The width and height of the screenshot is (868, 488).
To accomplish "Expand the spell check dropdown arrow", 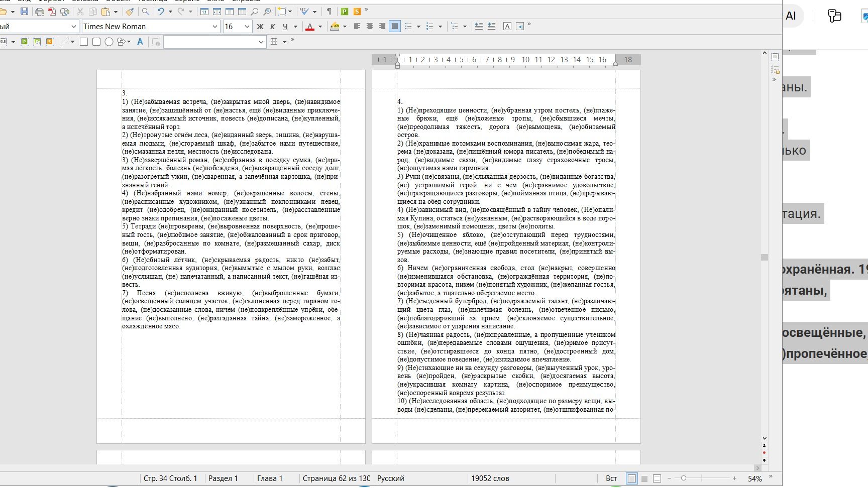I will (314, 11).
